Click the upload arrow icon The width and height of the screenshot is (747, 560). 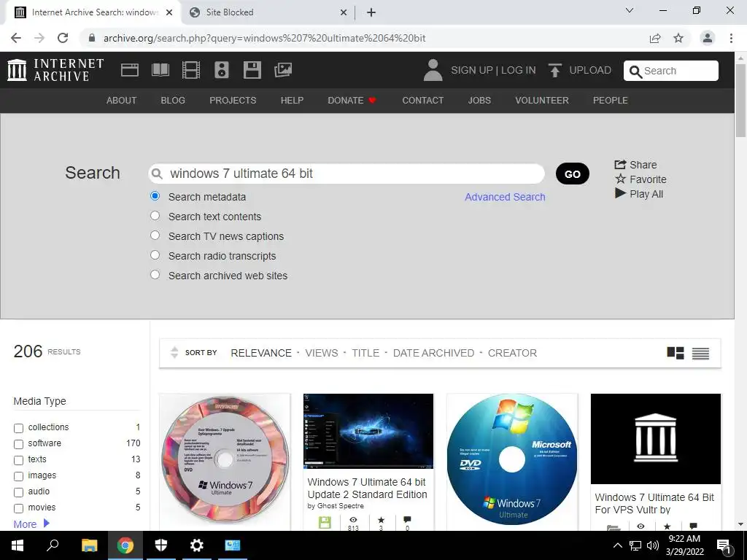[554, 70]
